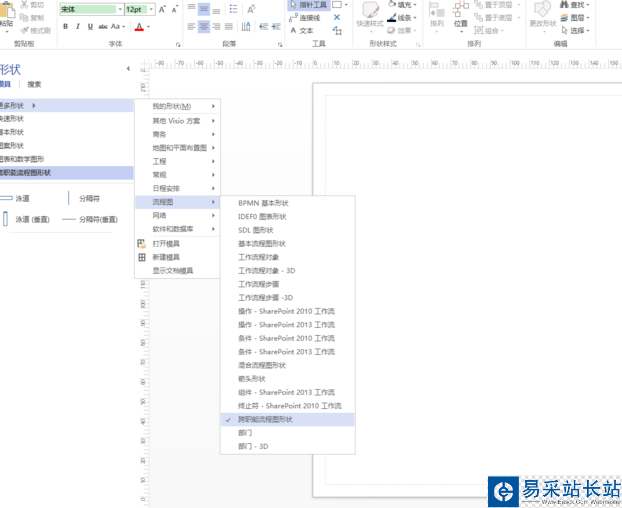Click the bullet list icon
The height and width of the screenshot is (508, 622).
[233, 8]
